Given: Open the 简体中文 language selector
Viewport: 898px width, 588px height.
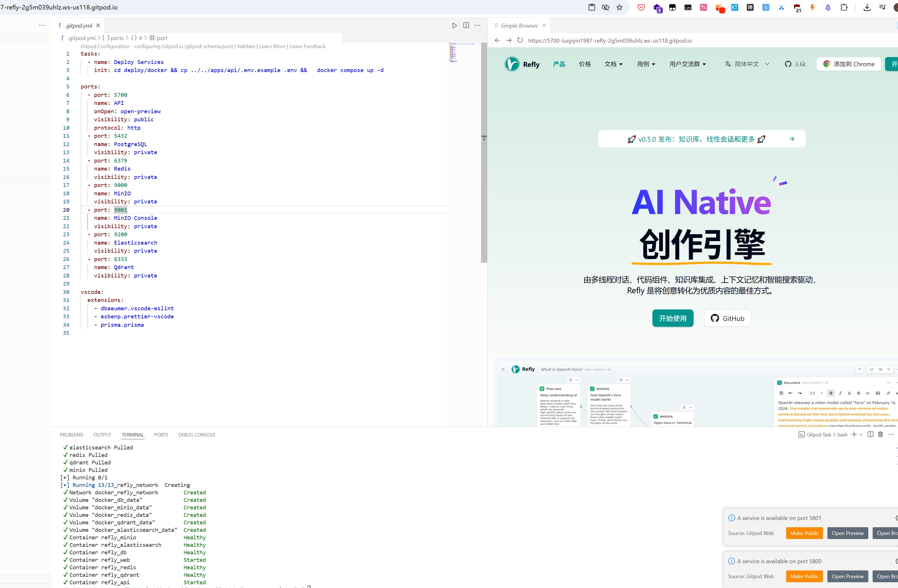Looking at the screenshot, I should click(747, 64).
